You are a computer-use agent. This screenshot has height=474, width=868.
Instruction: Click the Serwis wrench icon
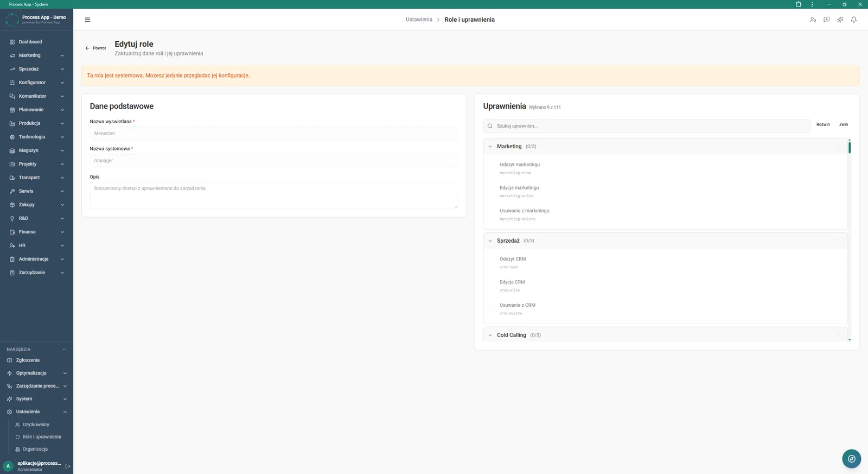pos(12,191)
